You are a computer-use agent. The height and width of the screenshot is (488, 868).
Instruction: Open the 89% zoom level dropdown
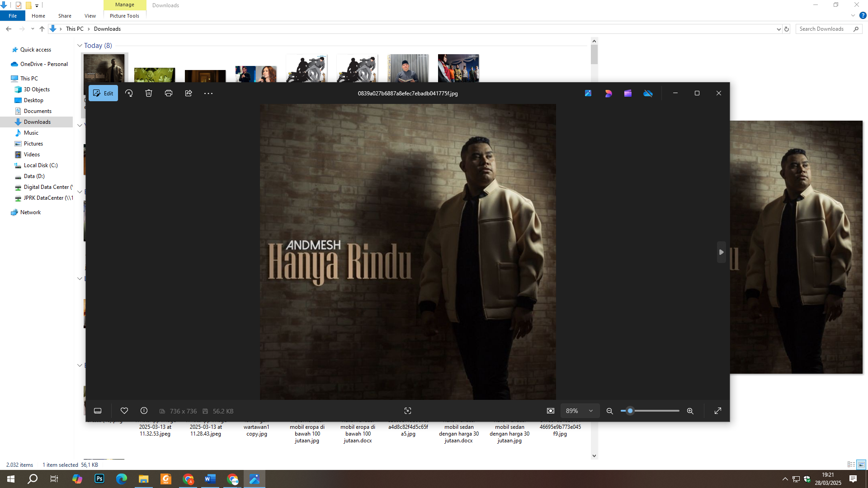580,411
